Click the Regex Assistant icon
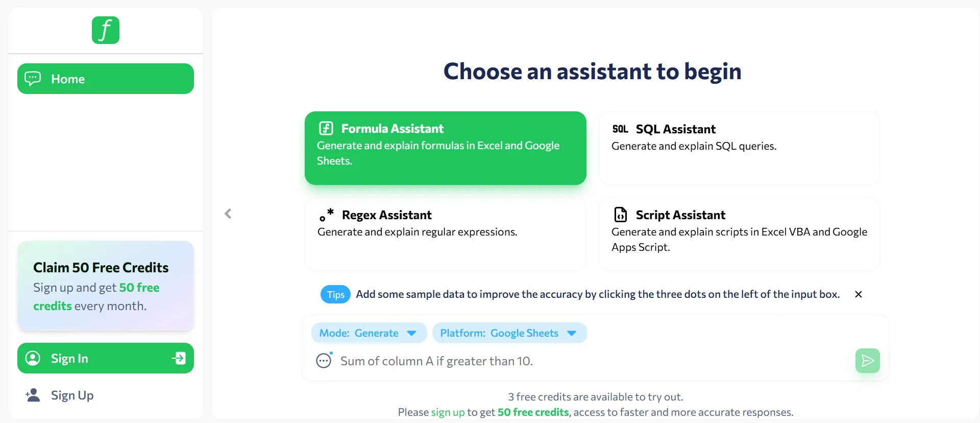The width and height of the screenshot is (980, 423). pos(326,215)
